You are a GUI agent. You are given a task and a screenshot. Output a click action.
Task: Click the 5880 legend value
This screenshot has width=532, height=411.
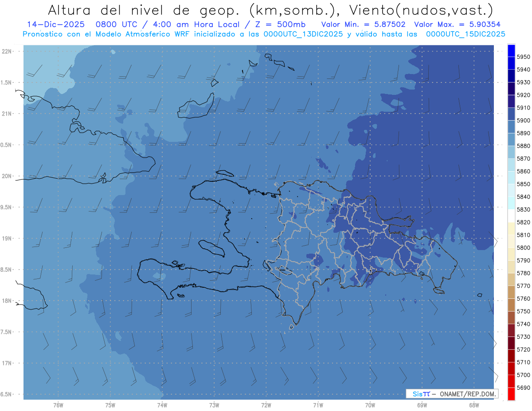(x=523, y=146)
